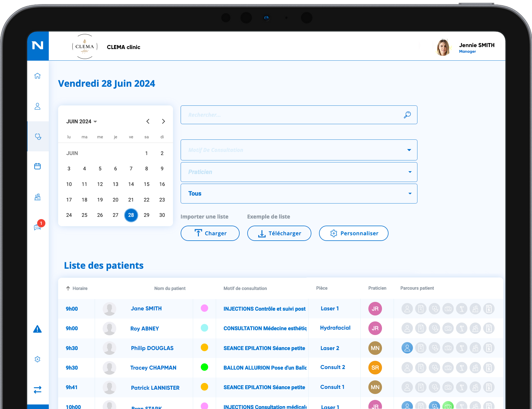Open the home icon in sidebar
532x409 pixels.
pyautogui.click(x=37, y=76)
